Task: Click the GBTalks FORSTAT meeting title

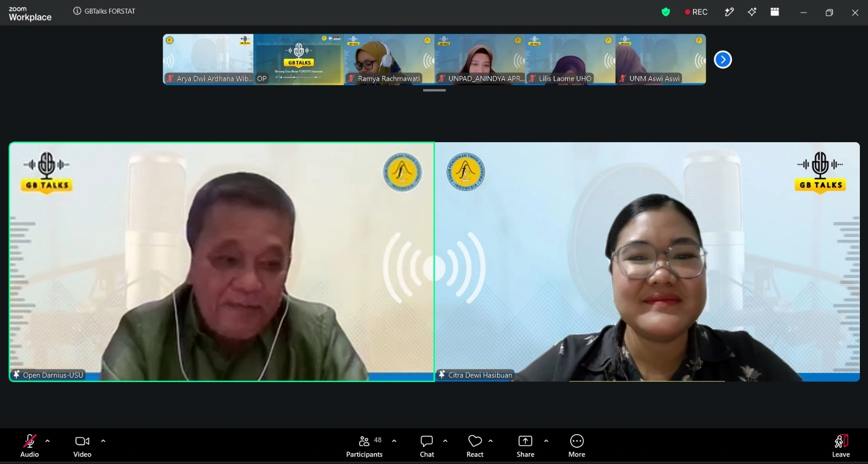Action: coord(110,11)
